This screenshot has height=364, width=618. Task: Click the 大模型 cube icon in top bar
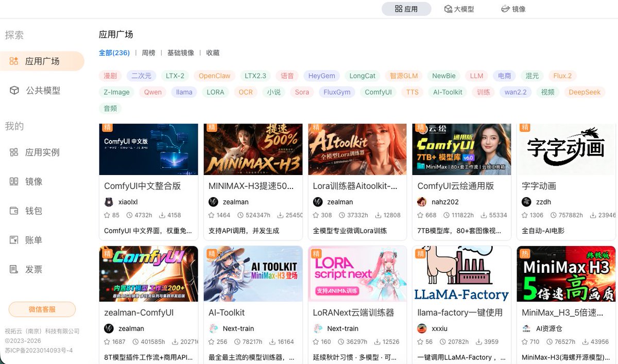[448, 9]
